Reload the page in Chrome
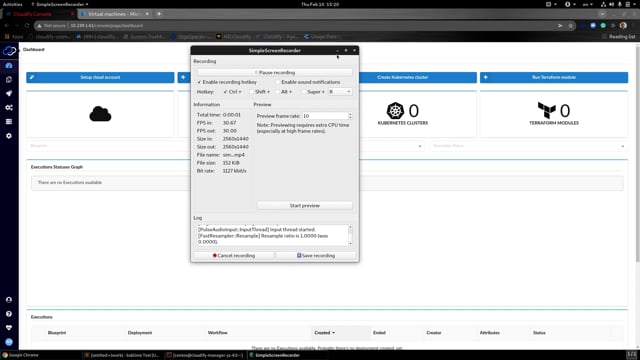Screen dimensions: 640x360 tap(27, 25)
